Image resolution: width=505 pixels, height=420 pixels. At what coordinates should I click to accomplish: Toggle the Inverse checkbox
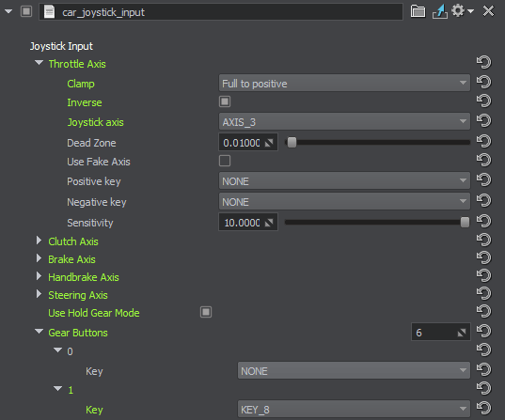tap(225, 101)
